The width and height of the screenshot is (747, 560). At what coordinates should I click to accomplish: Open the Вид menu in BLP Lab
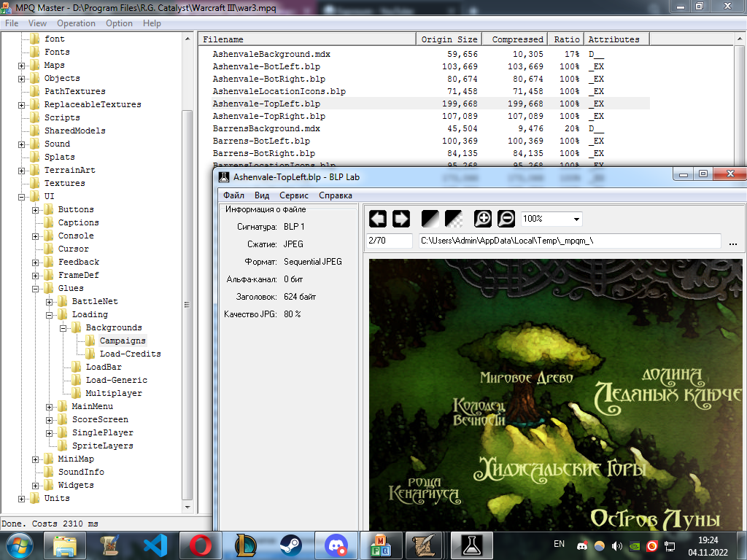[262, 195]
